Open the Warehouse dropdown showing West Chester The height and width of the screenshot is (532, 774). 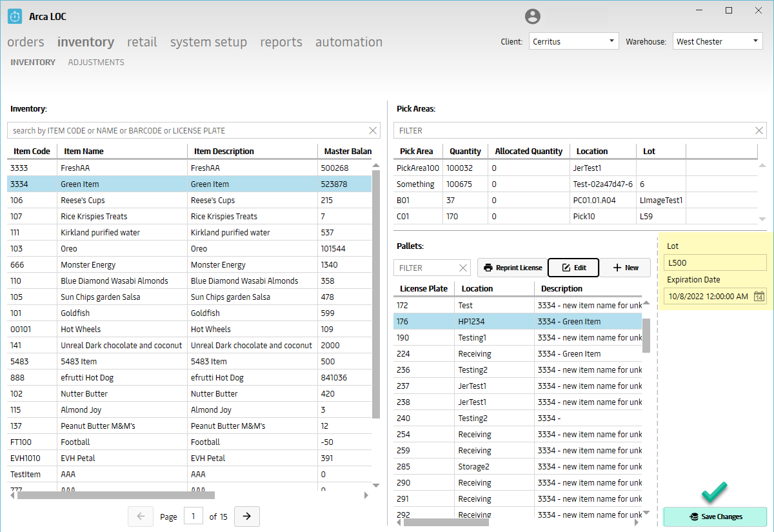[x=718, y=41]
